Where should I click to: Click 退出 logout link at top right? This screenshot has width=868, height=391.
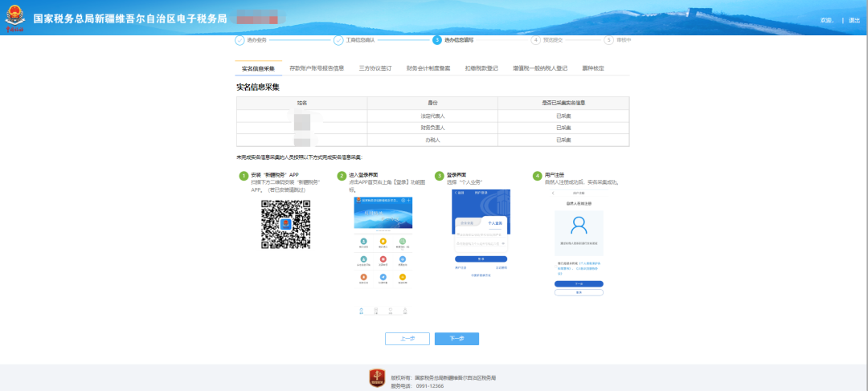click(854, 20)
